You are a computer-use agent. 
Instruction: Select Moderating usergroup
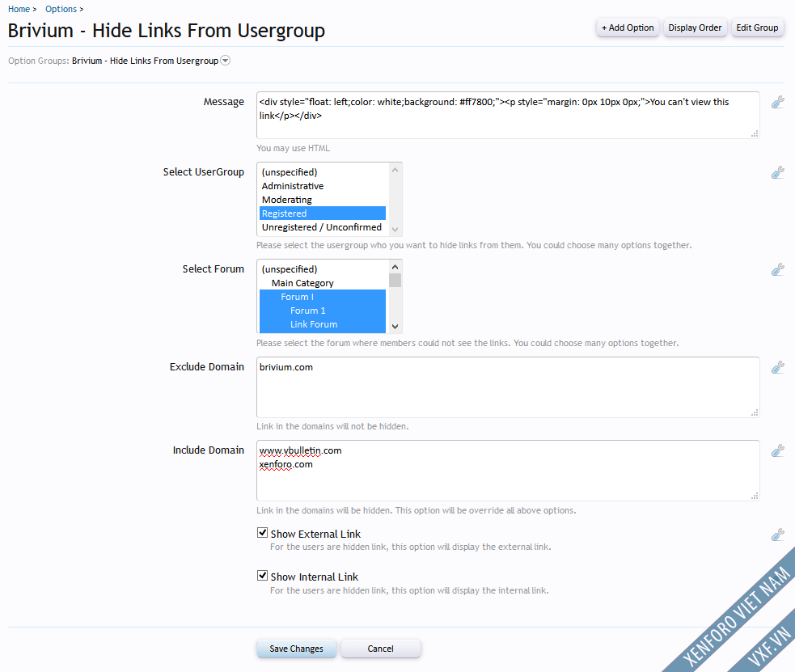(x=323, y=200)
